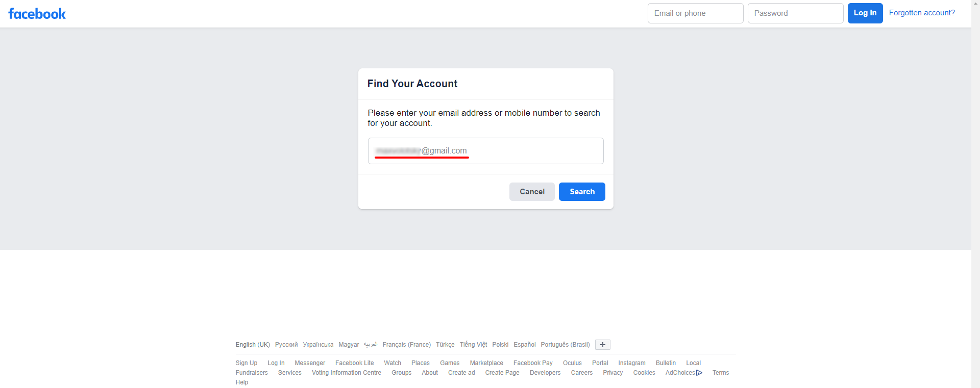Open the Privacy footer link

613,373
